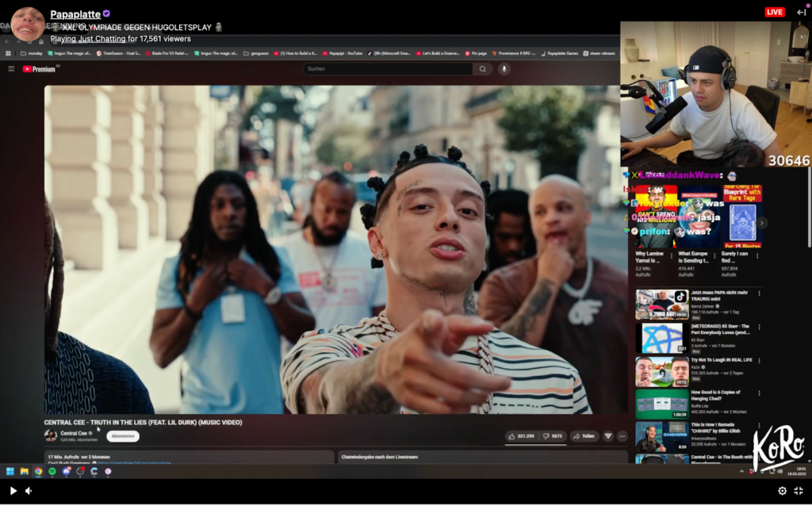The width and height of the screenshot is (812, 514).
Task: Open YouTube hamburger guide menu
Action: (11, 68)
